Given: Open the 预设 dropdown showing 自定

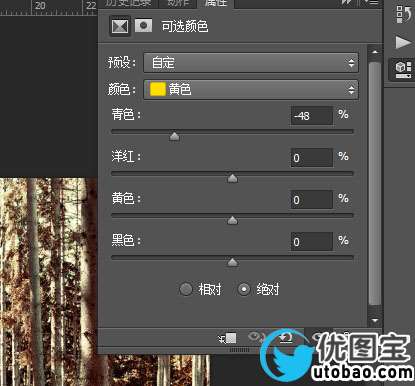Looking at the screenshot, I should tap(251, 63).
